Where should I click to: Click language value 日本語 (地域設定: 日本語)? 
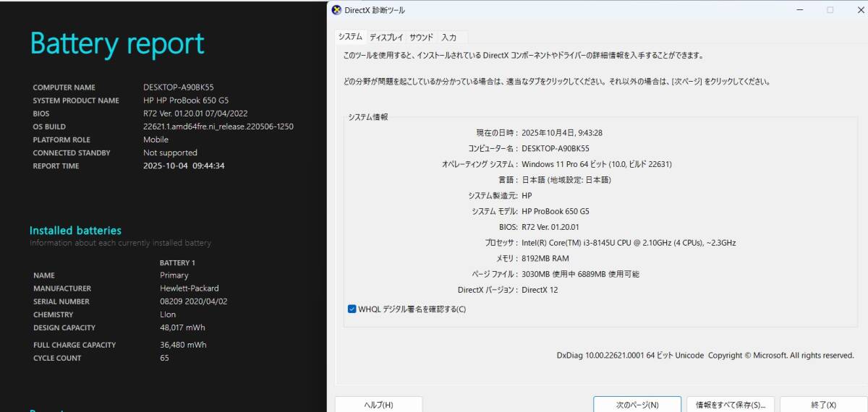[x=566, y=180]
